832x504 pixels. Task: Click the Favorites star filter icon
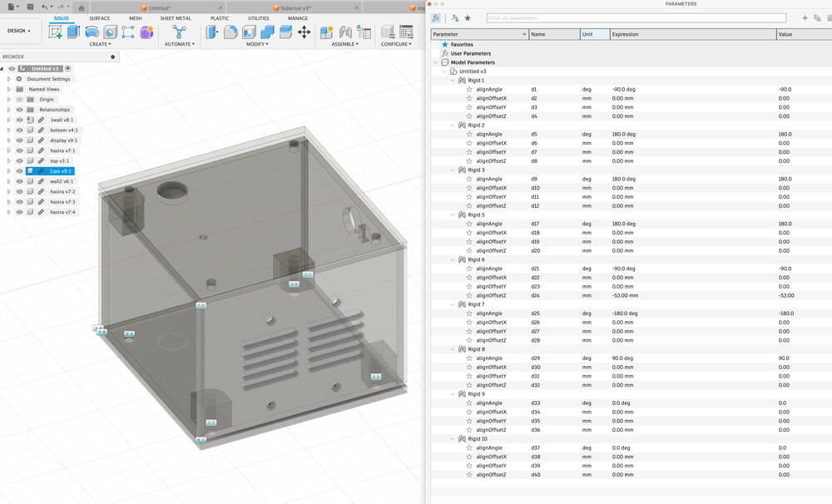[x=468, y=18]
